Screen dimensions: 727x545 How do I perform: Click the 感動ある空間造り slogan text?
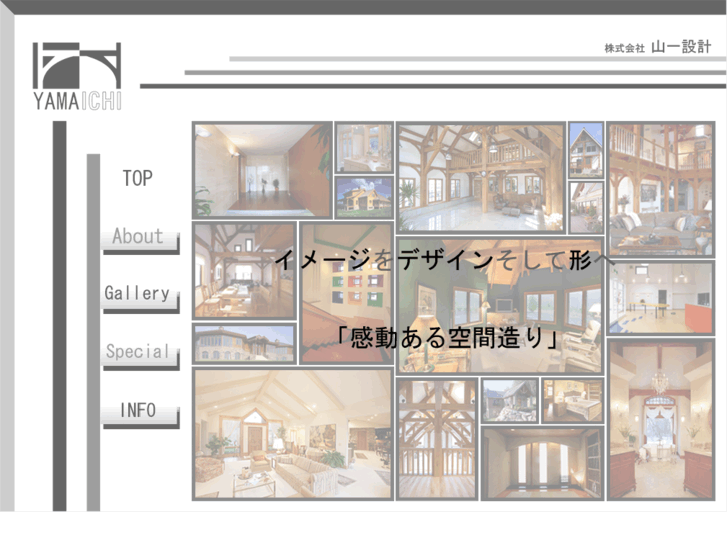pos(447,338)
